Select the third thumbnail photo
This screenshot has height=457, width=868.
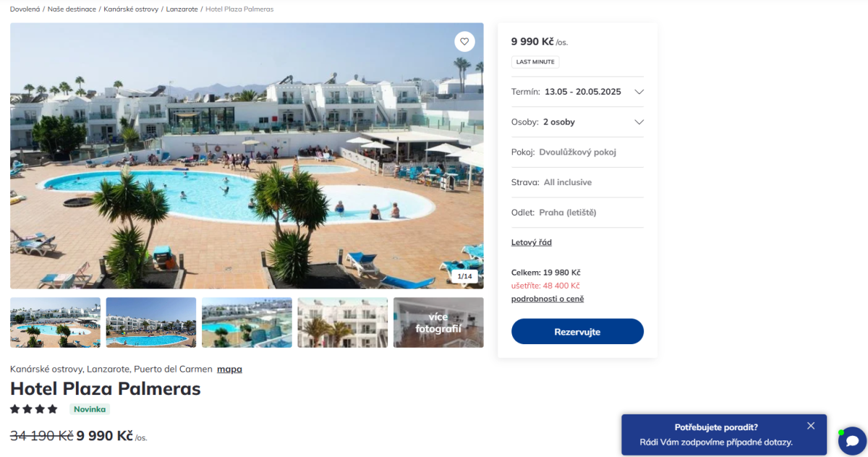point(247,323)
